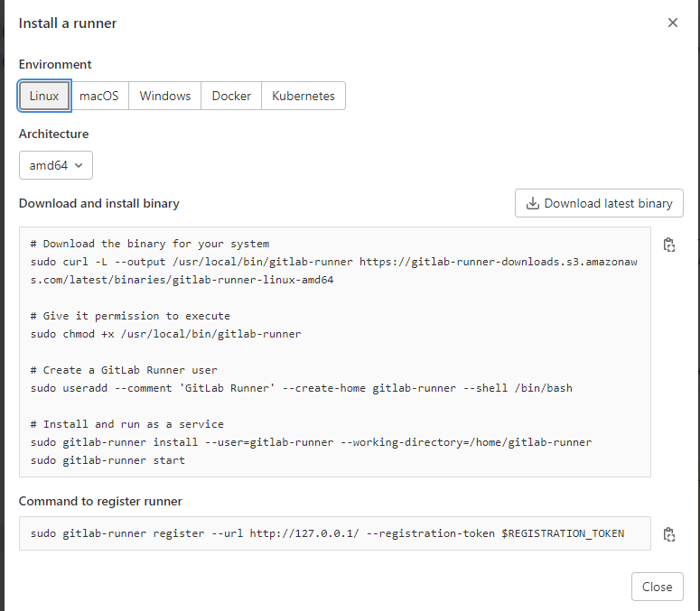Image resolution: width=700 pixels, height=611 pixels.
Task: Click '# Create a GitLab Runner user' comment
Action: 124,370
